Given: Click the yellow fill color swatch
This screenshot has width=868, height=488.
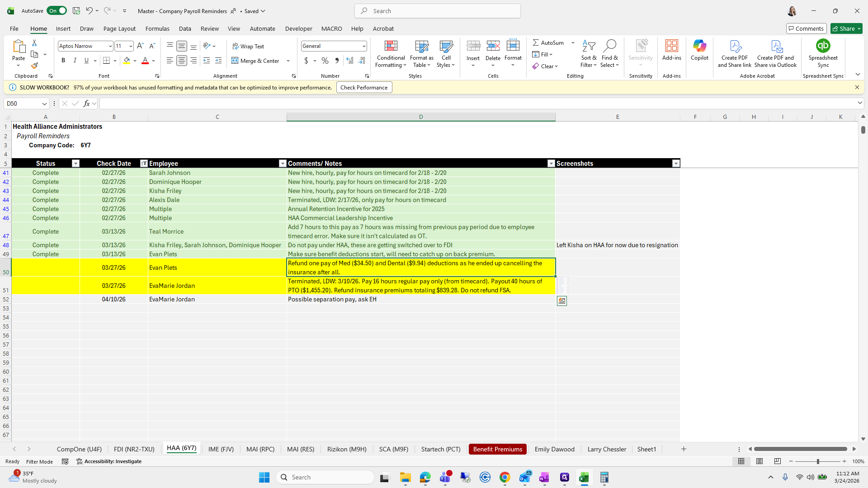Looking at the screenshot, I should tap(127, 61).
